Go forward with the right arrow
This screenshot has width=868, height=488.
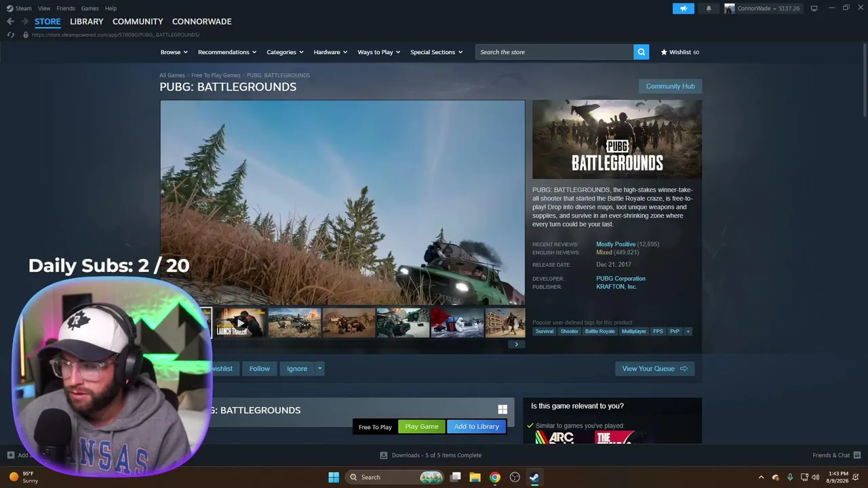click(24, 21)
